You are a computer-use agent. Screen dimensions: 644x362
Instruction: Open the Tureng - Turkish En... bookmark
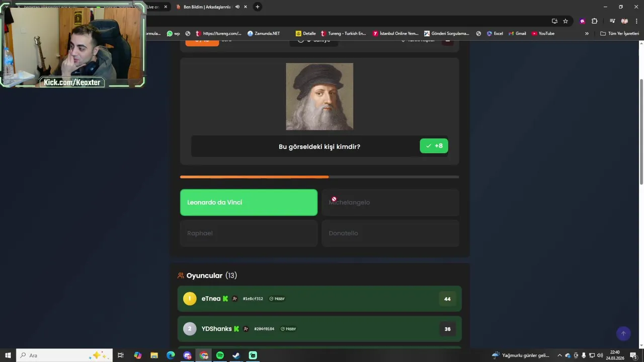point(343,33)
